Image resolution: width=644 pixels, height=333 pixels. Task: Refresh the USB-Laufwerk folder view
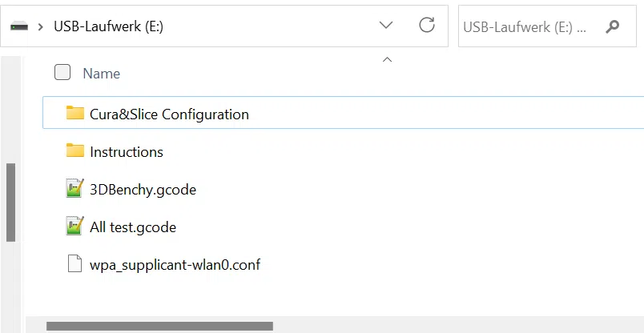427,25
